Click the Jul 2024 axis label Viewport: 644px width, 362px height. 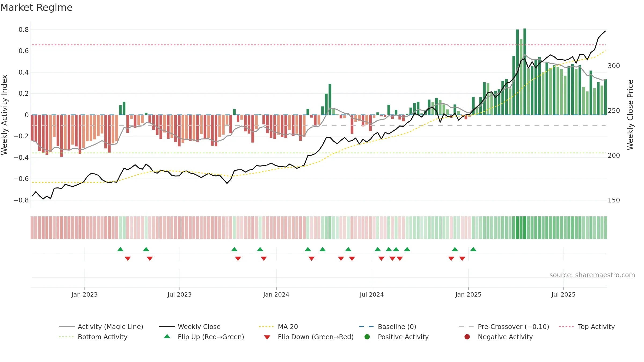[x=372, y=294]
